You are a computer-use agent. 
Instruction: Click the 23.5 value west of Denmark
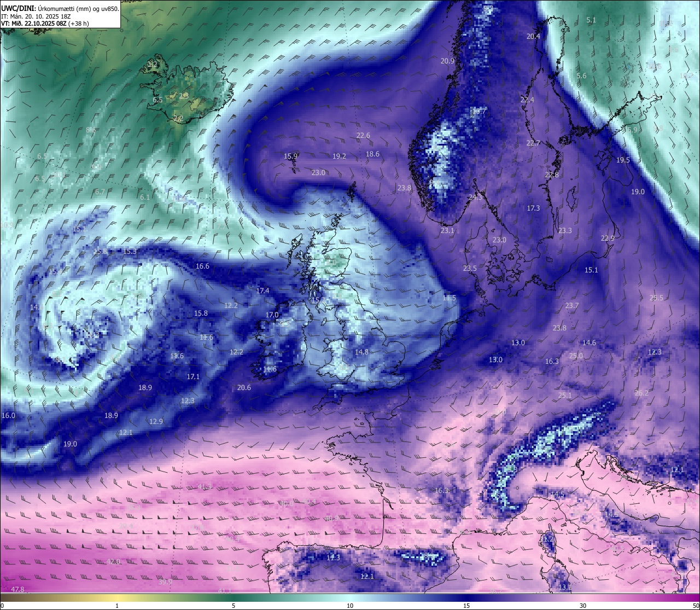[x=470, y=269]
